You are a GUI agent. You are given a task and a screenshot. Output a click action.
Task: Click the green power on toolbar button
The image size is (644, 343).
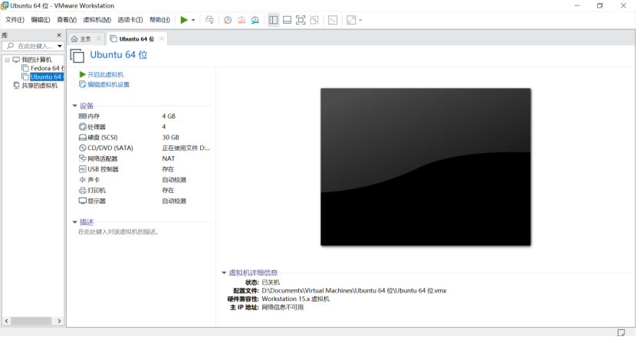point(184,20)
